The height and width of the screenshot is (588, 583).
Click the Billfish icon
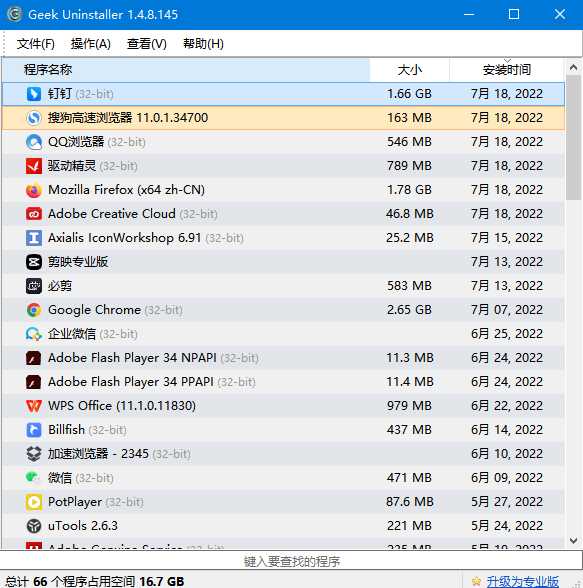click(x=34, y=430)
